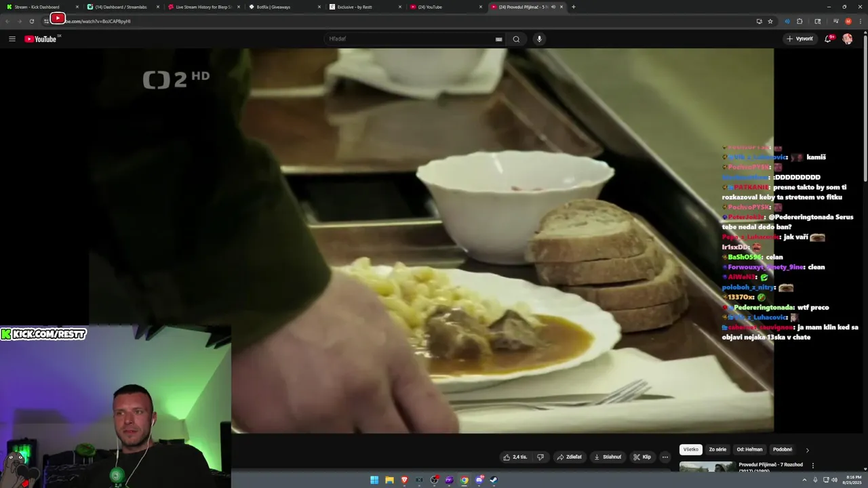Image resolution: width=868 pixels, height=488 pixels.
Task: Switch to Dashboard / Streamlabs tab
Action: 122,7
